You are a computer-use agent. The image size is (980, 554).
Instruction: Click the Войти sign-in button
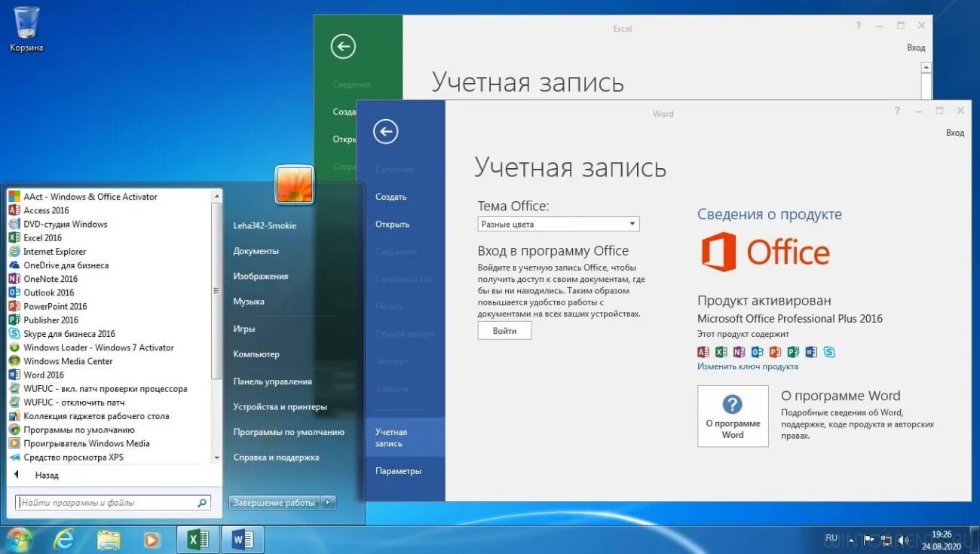504,331
